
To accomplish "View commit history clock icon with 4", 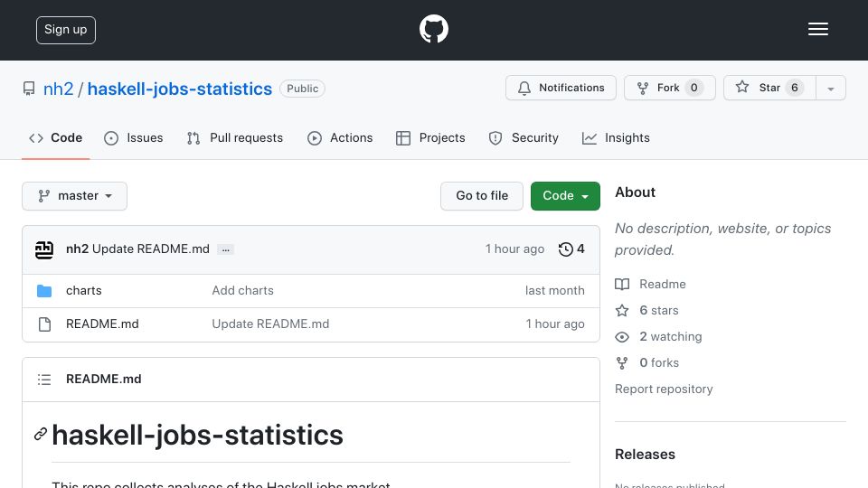I will (571, 249).
